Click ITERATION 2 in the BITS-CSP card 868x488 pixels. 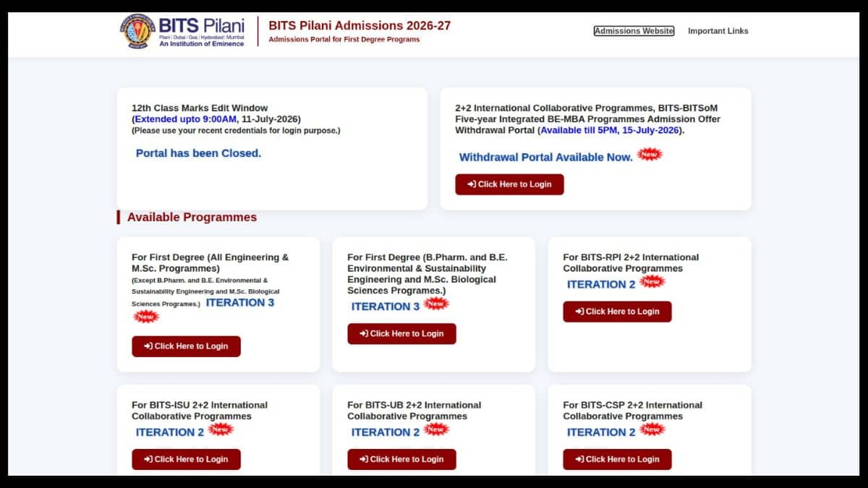601,432
